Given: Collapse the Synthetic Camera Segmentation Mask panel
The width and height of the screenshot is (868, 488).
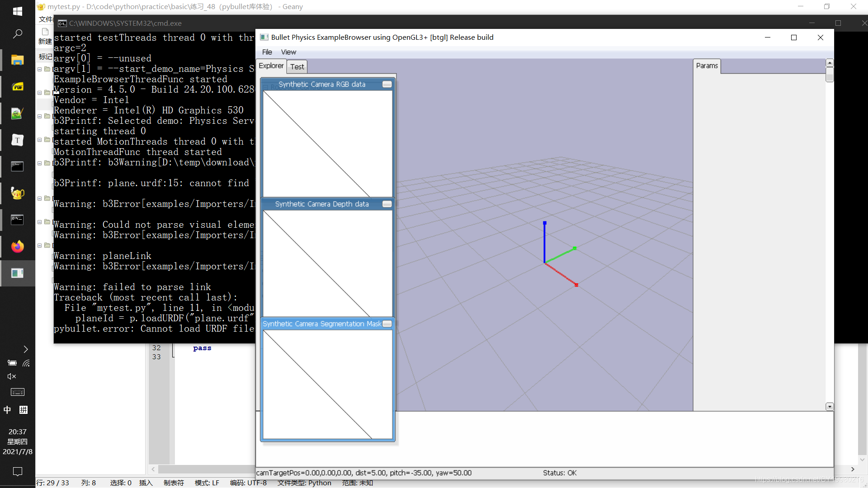Looking at the screenshot, I should click(x=387, y=324).
